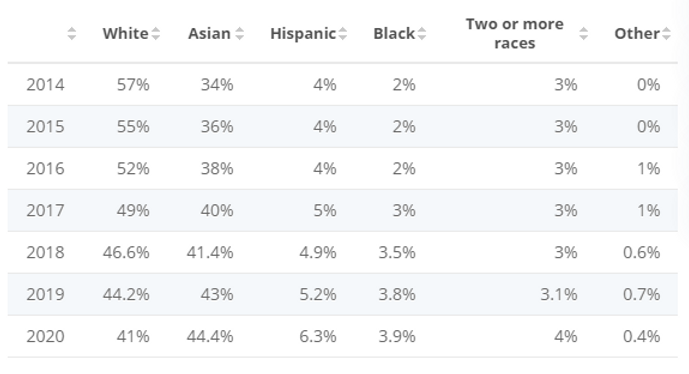Click the sort arrows beside Black
This screenshot has width=689, height=374.
(422, 33)
